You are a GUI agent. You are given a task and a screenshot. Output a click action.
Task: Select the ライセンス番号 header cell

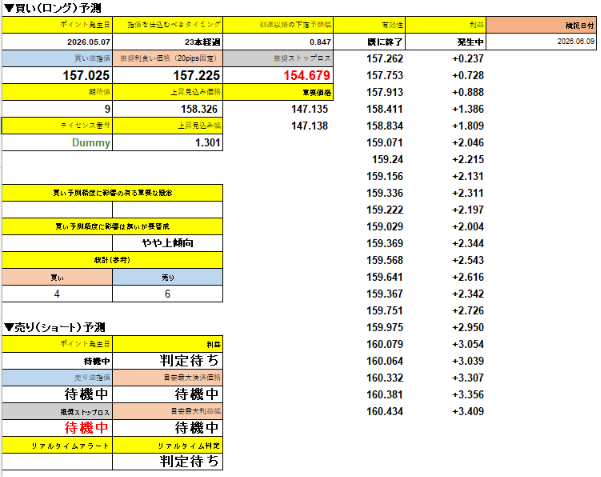[x=57, y=125]
